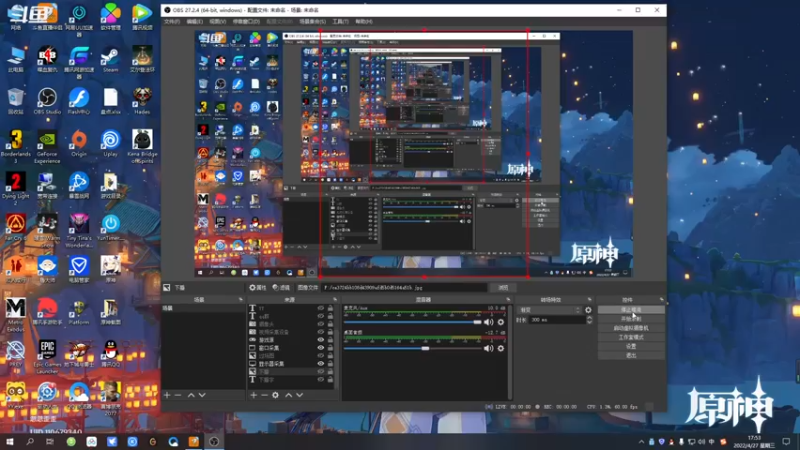This screenshot has height=450, width=800.
Task: Move selected source down in the sources list
Action: [299, 395]
